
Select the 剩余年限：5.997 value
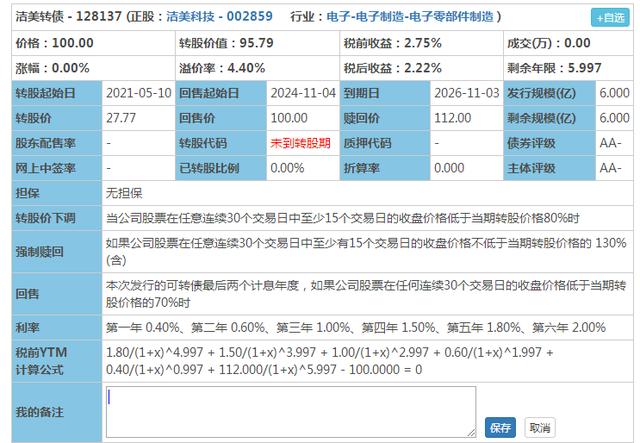point(554,68)
